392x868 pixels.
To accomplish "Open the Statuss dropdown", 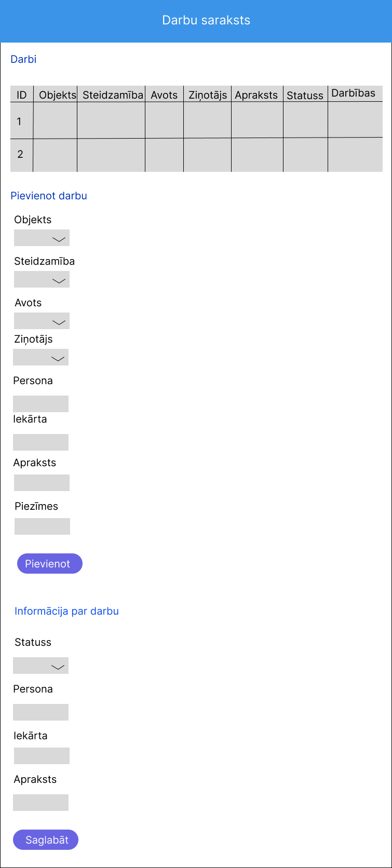I will (x=40, y=666).
